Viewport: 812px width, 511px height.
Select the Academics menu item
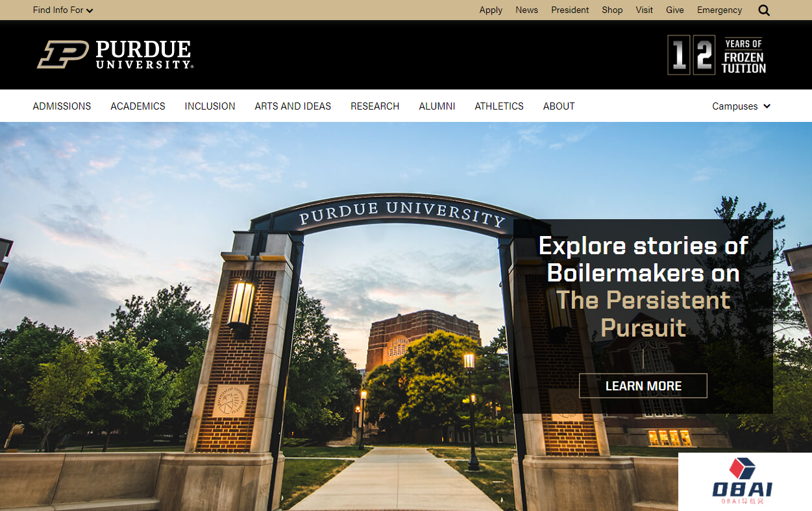pos(138,106)
